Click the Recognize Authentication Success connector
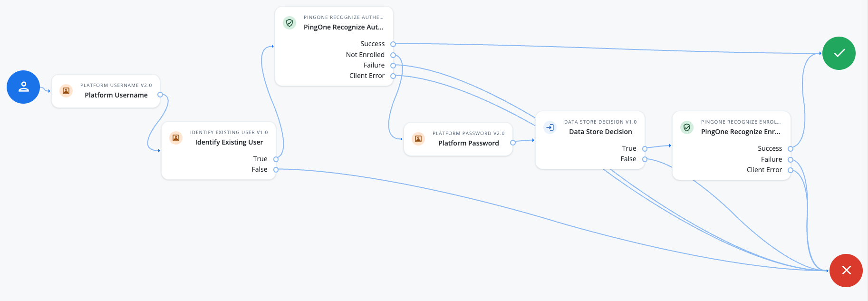The width and height of the screenshot is (868, 301). [x=393, y=44]
